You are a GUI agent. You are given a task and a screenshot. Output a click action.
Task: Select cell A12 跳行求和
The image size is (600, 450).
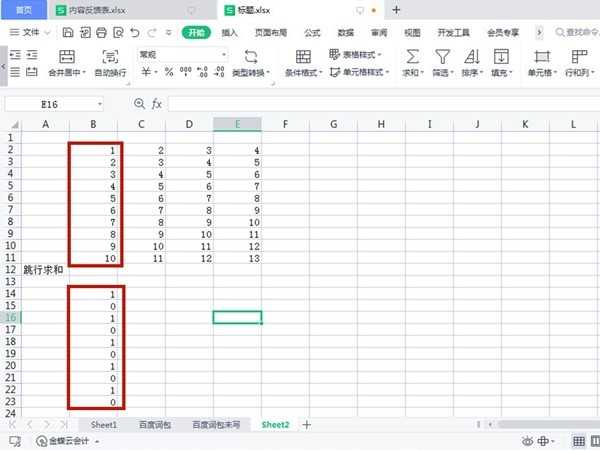[43, 270]
